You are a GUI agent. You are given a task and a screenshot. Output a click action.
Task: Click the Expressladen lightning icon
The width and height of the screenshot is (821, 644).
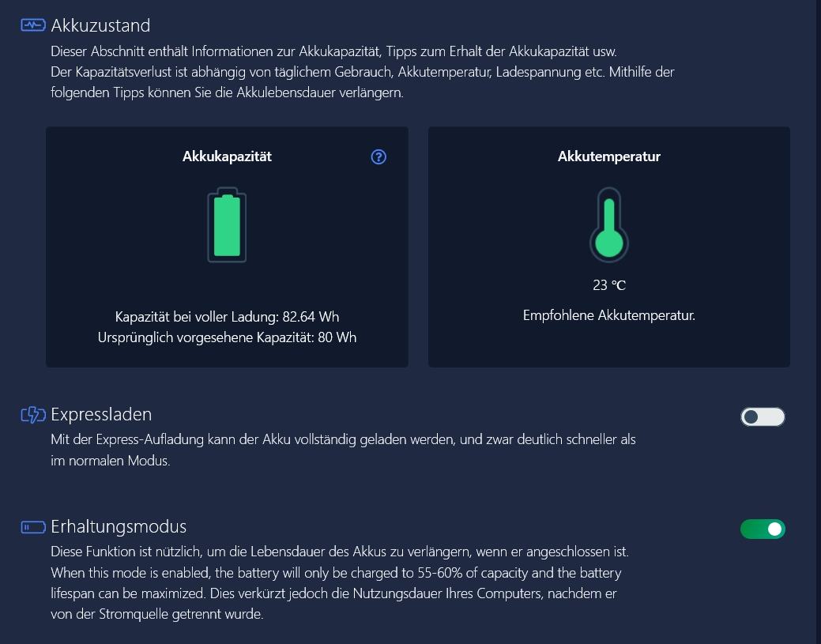[x=33, y=415]
